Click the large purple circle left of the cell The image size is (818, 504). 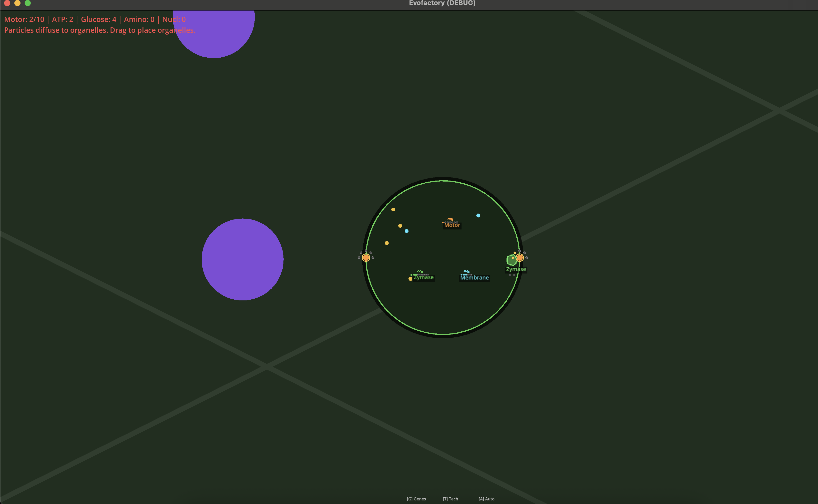pyautogui.click(x=242, y=259)
